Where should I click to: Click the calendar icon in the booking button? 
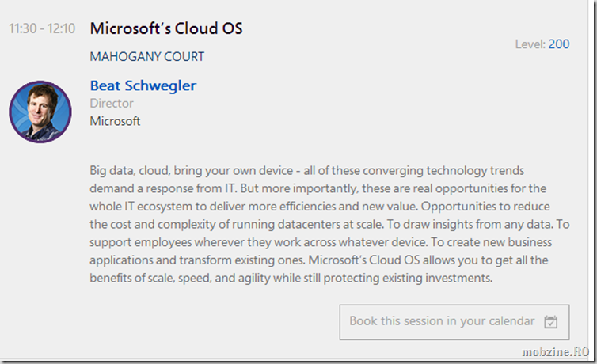(x=550, y=322)
